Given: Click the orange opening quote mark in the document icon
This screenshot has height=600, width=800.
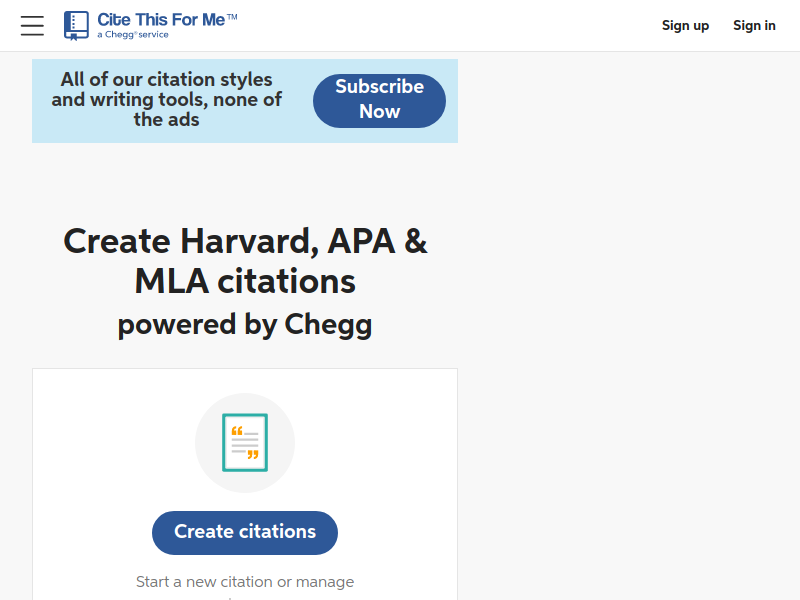Looking at the screenshot, I should [237, 431].
